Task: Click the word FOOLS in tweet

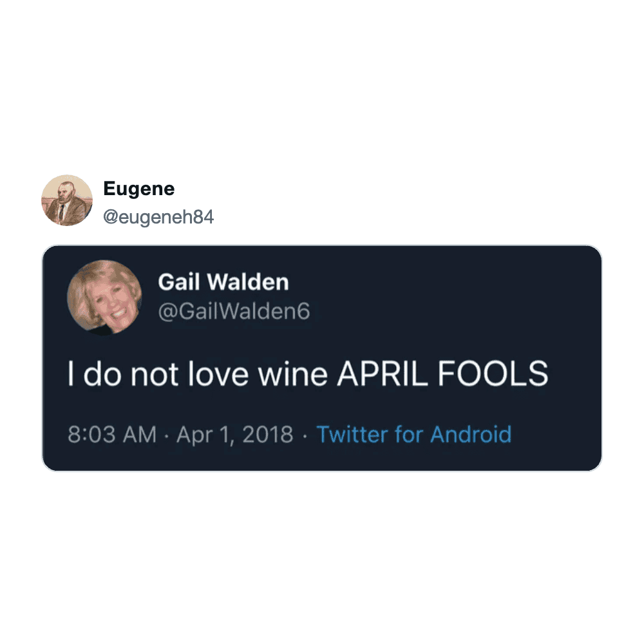Action: (x=493, y=374)
